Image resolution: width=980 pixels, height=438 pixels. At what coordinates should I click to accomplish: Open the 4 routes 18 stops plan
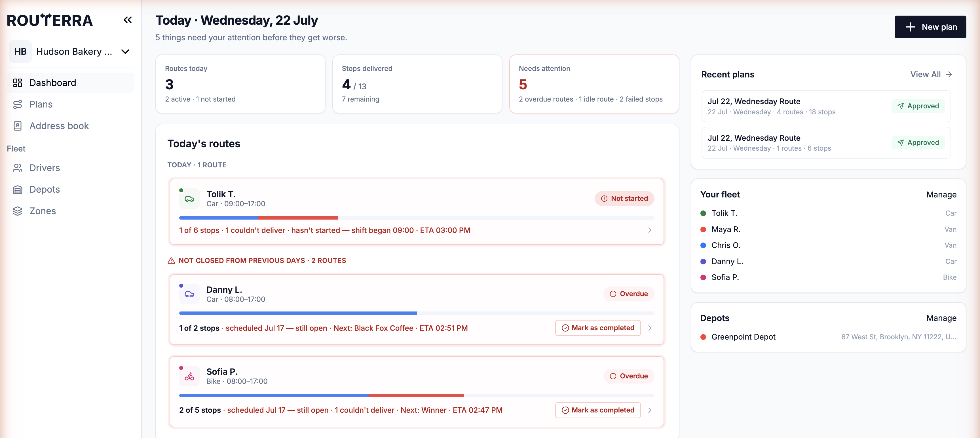(x=825, y=106)
